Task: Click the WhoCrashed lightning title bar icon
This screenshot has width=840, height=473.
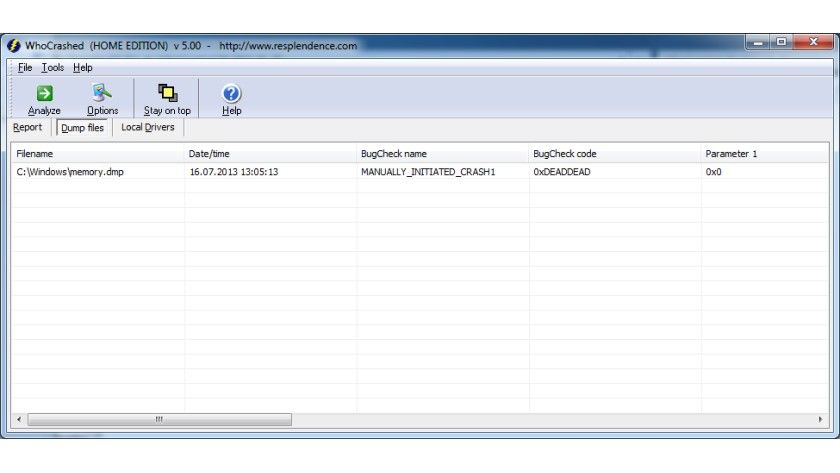Action: tap(13, 46)
